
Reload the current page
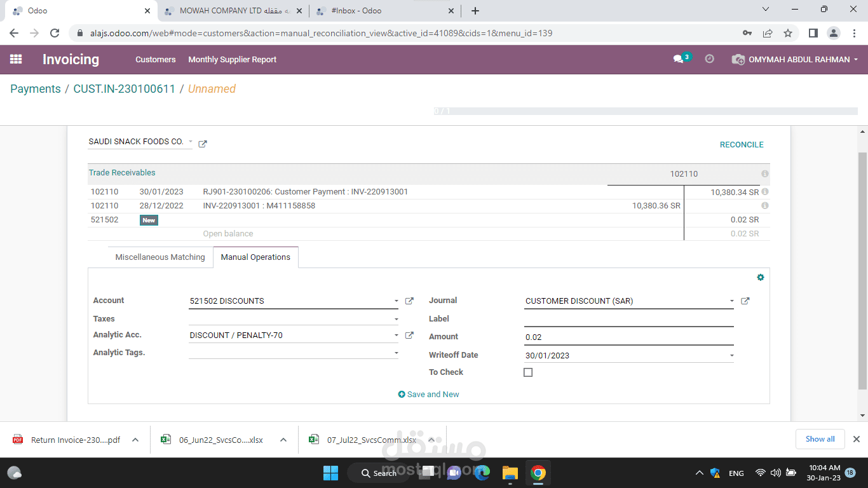(55, 33)
